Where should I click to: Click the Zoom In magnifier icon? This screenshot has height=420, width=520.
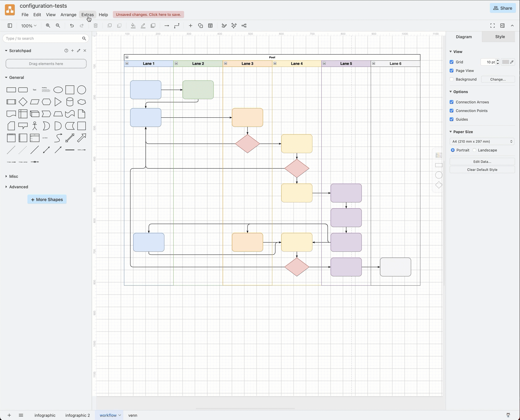48,26
